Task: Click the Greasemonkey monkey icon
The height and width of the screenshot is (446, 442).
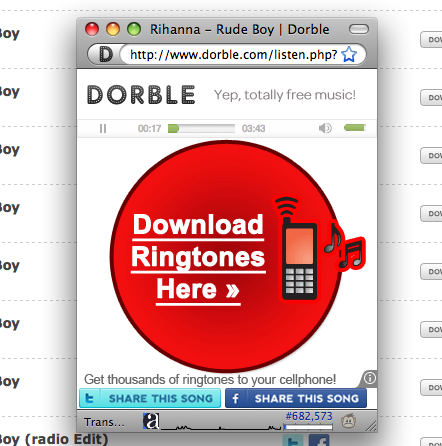Action: pos(349,421)
